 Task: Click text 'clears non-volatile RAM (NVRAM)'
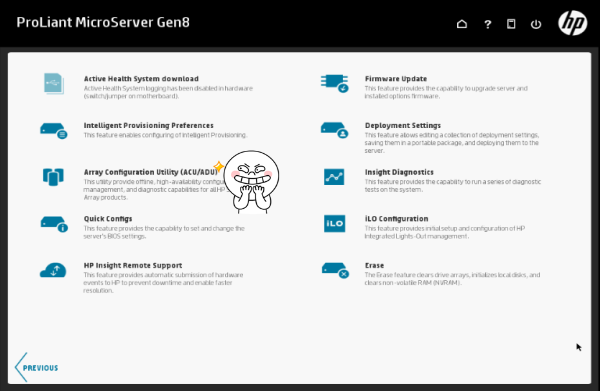coord(413,283)
